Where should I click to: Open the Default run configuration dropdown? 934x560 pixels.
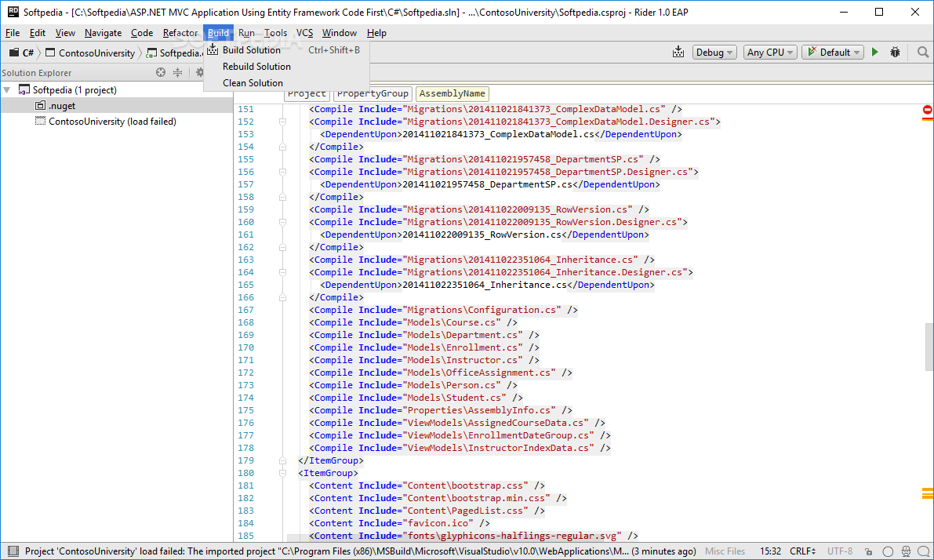click(833, 53)
